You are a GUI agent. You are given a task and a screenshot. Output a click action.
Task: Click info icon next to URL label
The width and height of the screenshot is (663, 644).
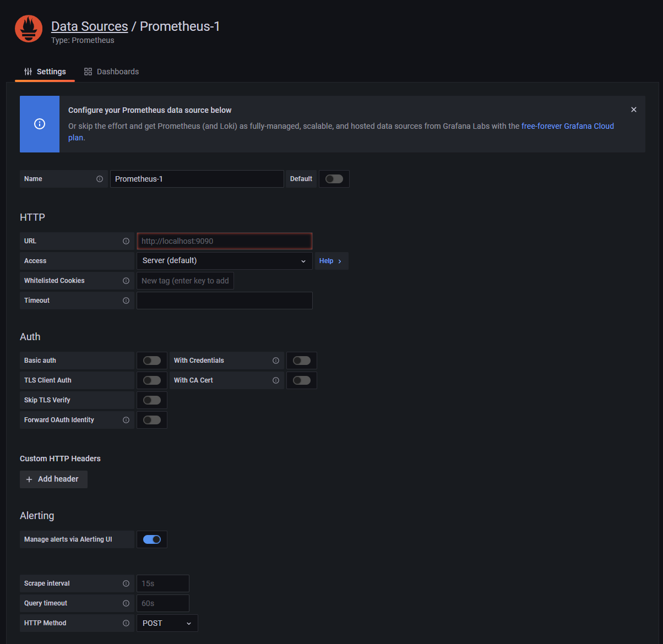tap(126, 241)
